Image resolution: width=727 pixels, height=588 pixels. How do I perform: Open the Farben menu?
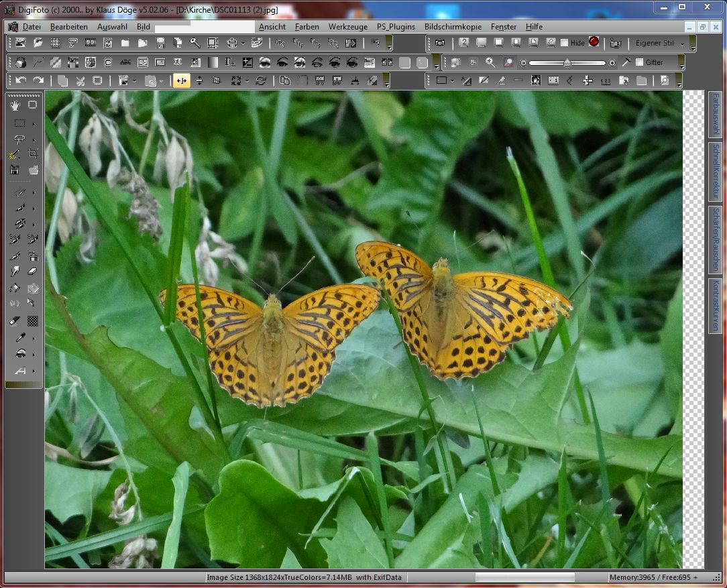(x=306, y=27)
